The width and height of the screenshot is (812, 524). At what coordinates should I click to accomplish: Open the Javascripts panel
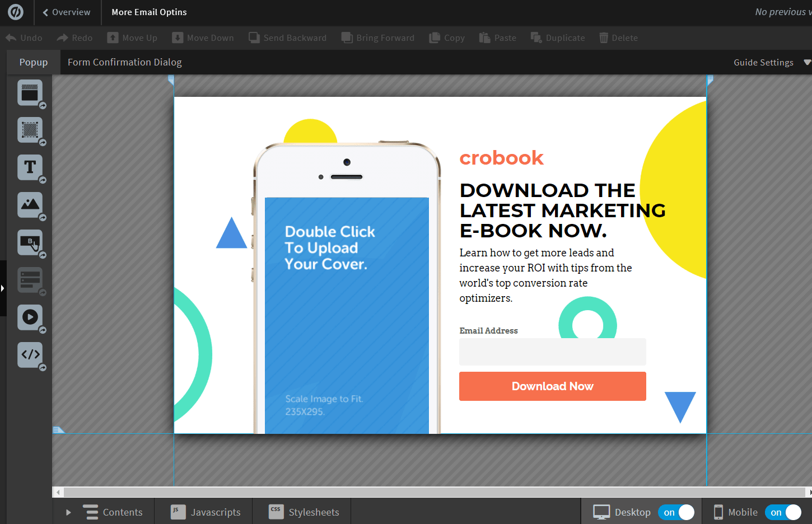(x=206, y=512)
